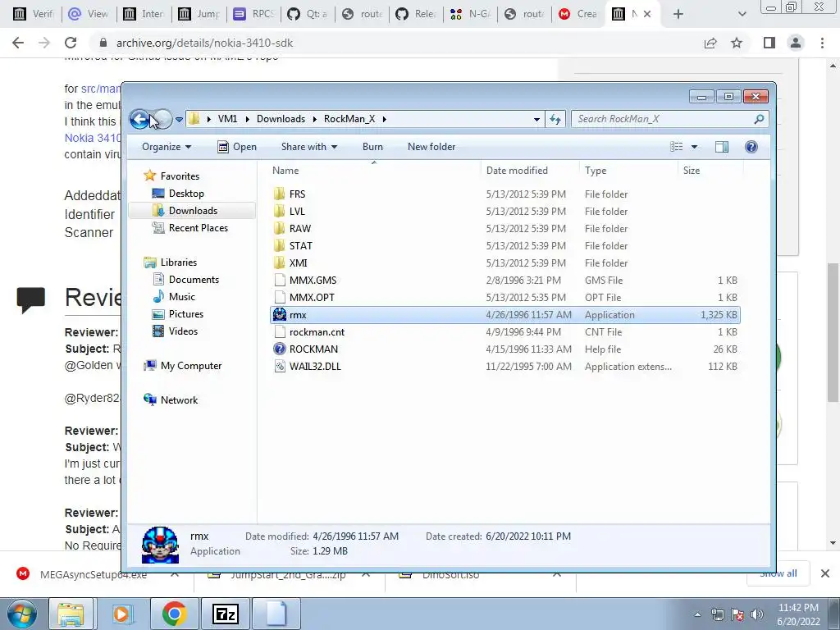The image size is (840, 630).
Task: Click the refresh button next to address bar
Action: (555, 119)
